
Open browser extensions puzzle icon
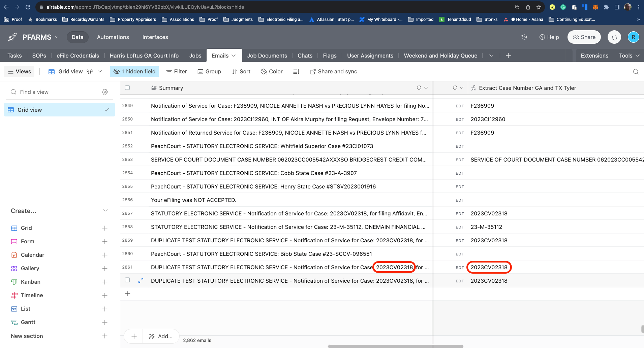606,7
